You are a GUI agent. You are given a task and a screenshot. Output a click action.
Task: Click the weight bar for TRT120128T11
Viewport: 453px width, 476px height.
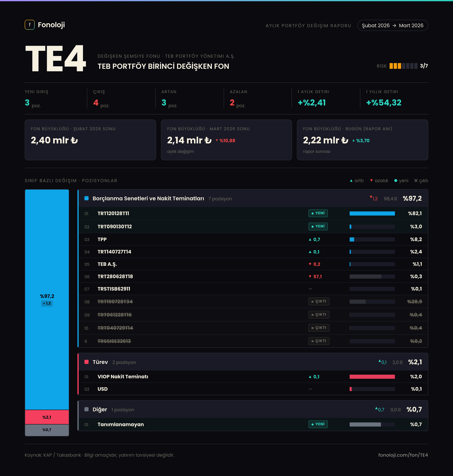pos(372,213)
